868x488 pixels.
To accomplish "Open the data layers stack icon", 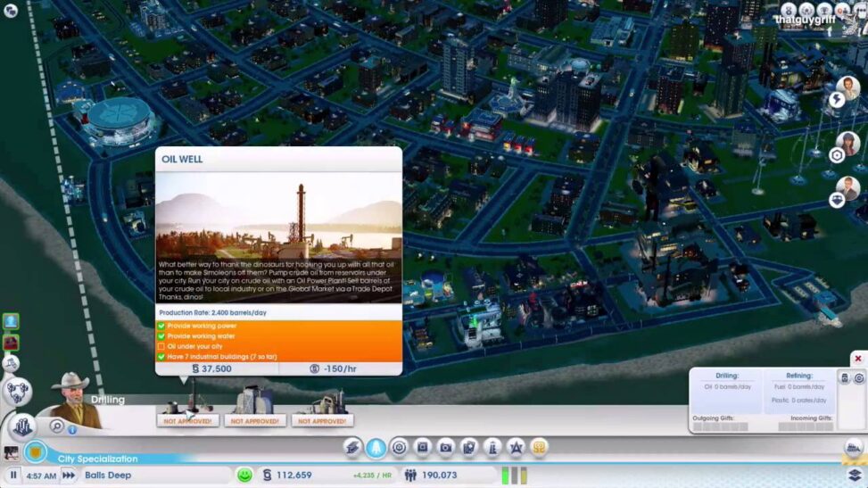I will 855,475.
